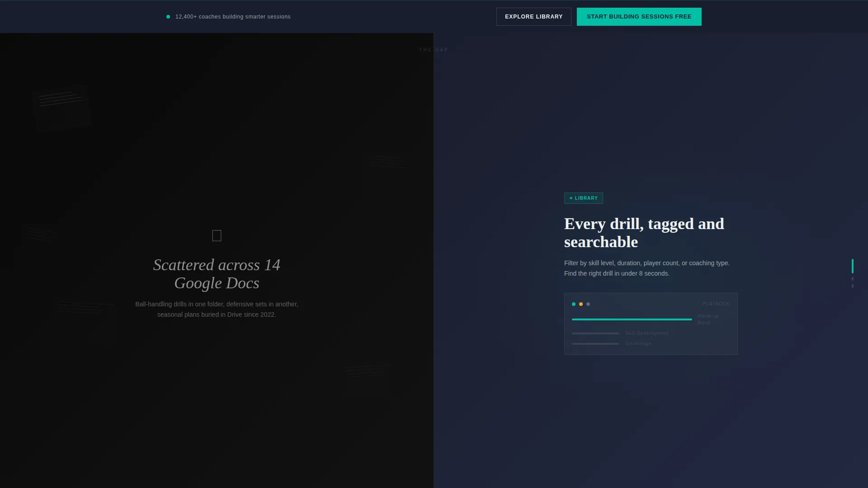Click the 'Filter by skill level' description paragraph
868x488 pixels.
coord(647,268)
